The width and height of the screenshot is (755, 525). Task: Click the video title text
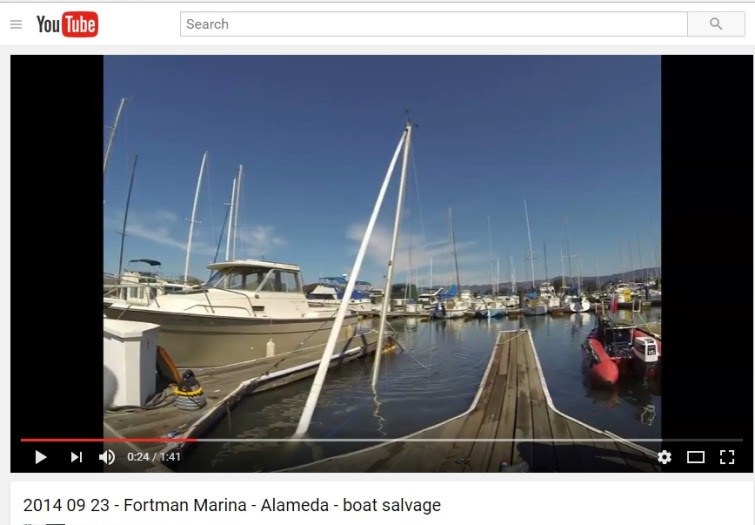tap(232, 505)
